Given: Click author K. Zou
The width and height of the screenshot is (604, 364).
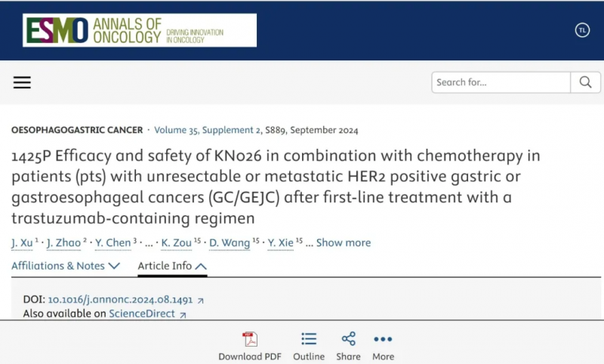Looking at the screenshot, I should [x=176, y=242].
